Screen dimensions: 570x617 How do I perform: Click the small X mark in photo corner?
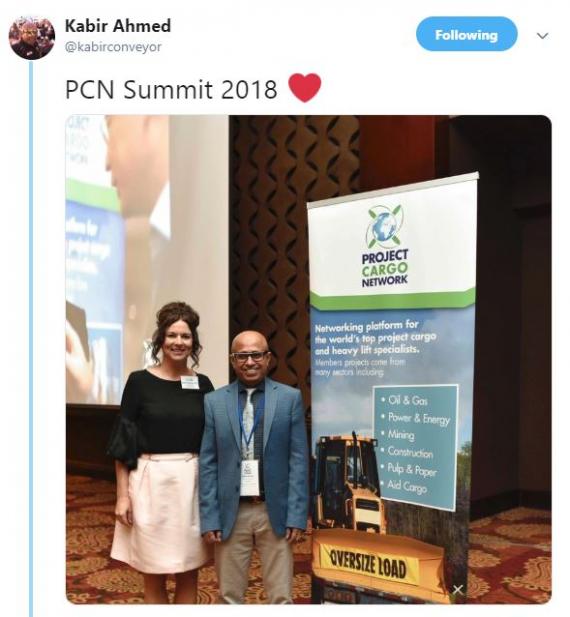coord(457,589)
